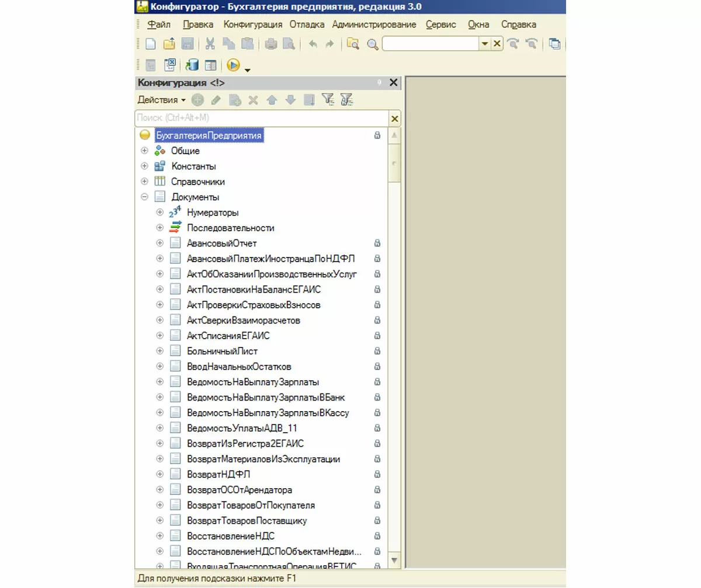Open the Справка menu
The height and width of the screenshot is (588, 701).
pyautogui.click(x=519, y=25)
